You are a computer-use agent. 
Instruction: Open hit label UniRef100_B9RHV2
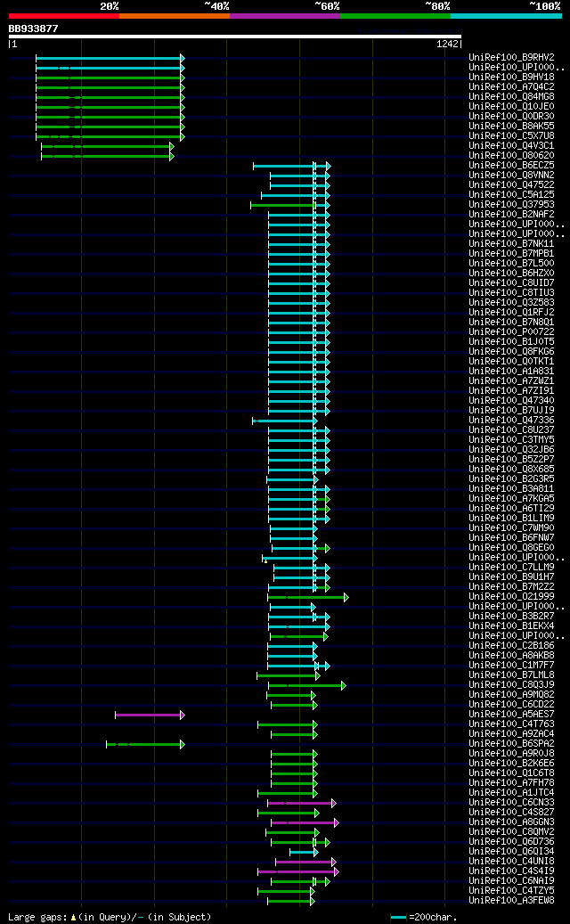(x=511, y=57)
